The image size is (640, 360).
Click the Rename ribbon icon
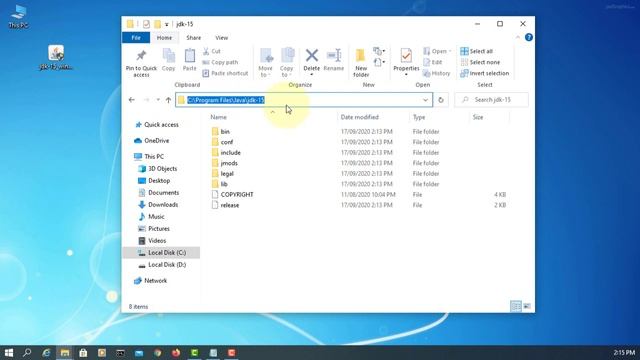tap(334, 56)
